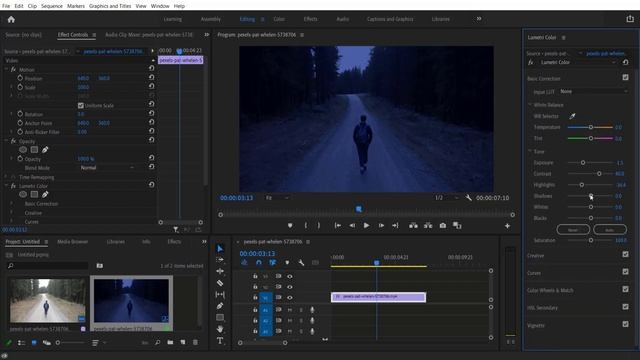Reset Position parameter
The height and width of the screenshot is (360, 640).
coord(151,77)
